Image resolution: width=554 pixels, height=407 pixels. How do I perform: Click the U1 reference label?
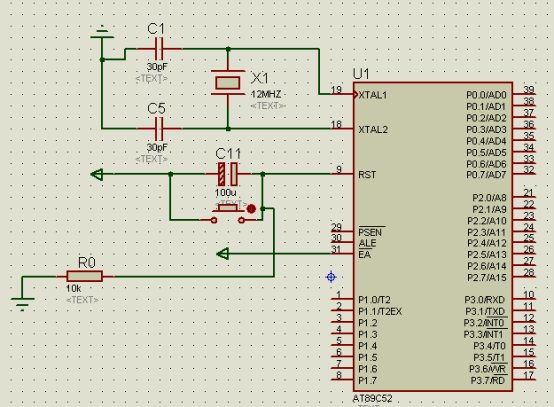[x=361, y=74]
